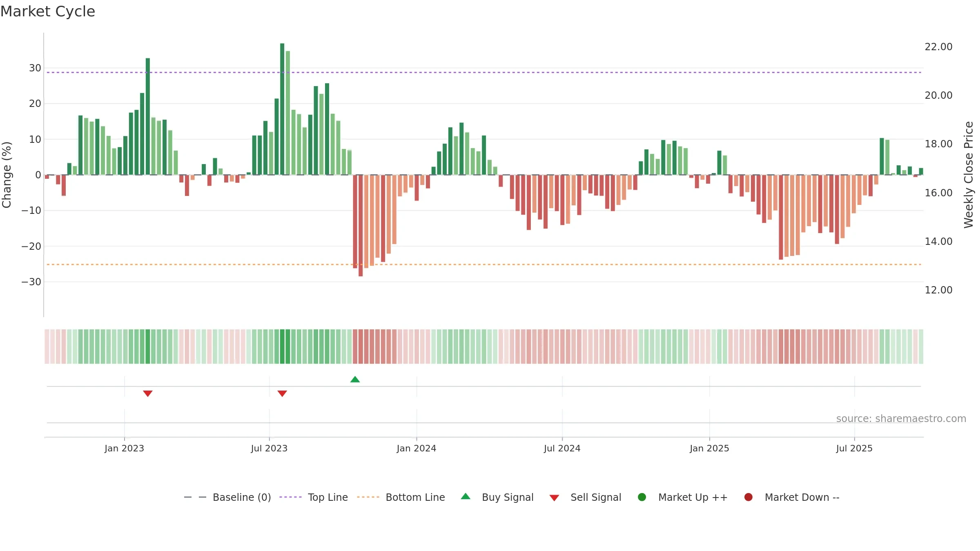Viewport: 980px width, 551px height.
Task: Click the Market Cycle chart title
Action: 48,11
